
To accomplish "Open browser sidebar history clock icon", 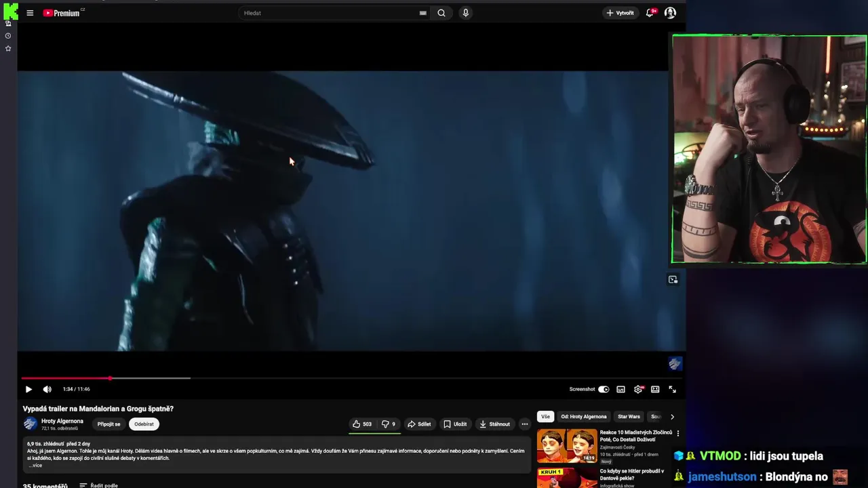I will [x=8, y=36].
